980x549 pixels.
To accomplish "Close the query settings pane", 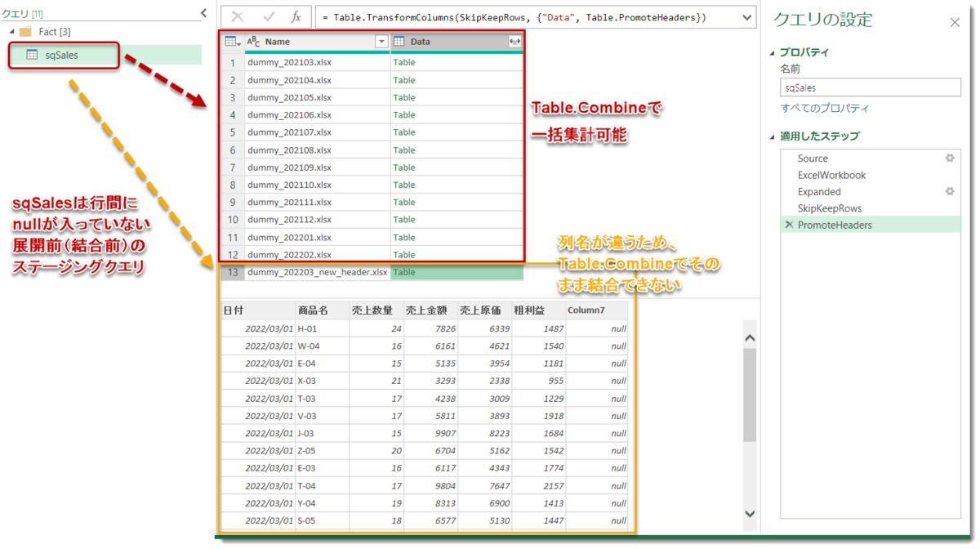I will pyautogui.click(x=955, y=22).
